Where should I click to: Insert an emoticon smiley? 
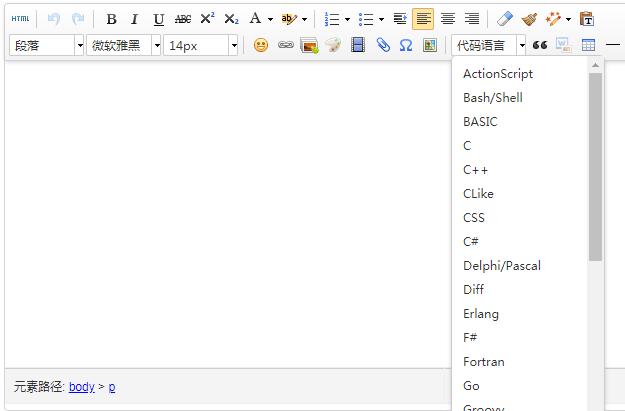[261, 45]
